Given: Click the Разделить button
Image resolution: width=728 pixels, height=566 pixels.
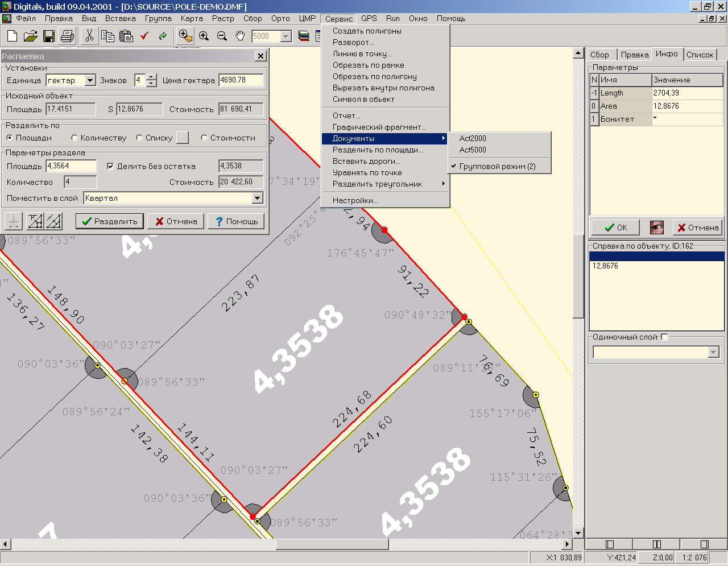Looking at the screenshot, I should (x=110, y=221).
